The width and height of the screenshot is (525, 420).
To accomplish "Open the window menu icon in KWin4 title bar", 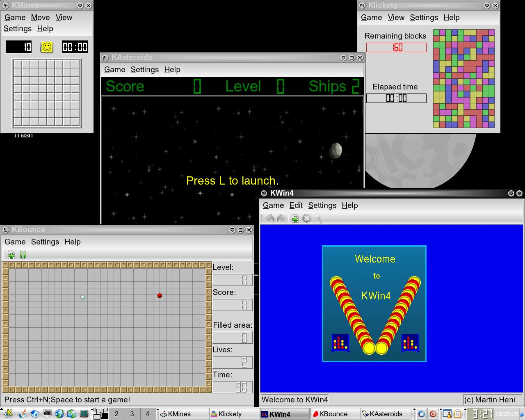I will coord(264,193).
